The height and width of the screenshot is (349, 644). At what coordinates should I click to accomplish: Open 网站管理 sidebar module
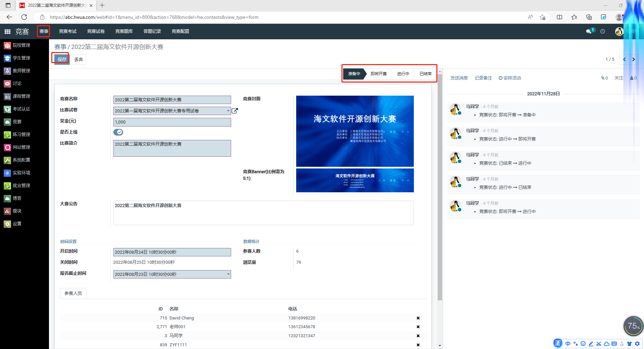[x=17, y=147]
